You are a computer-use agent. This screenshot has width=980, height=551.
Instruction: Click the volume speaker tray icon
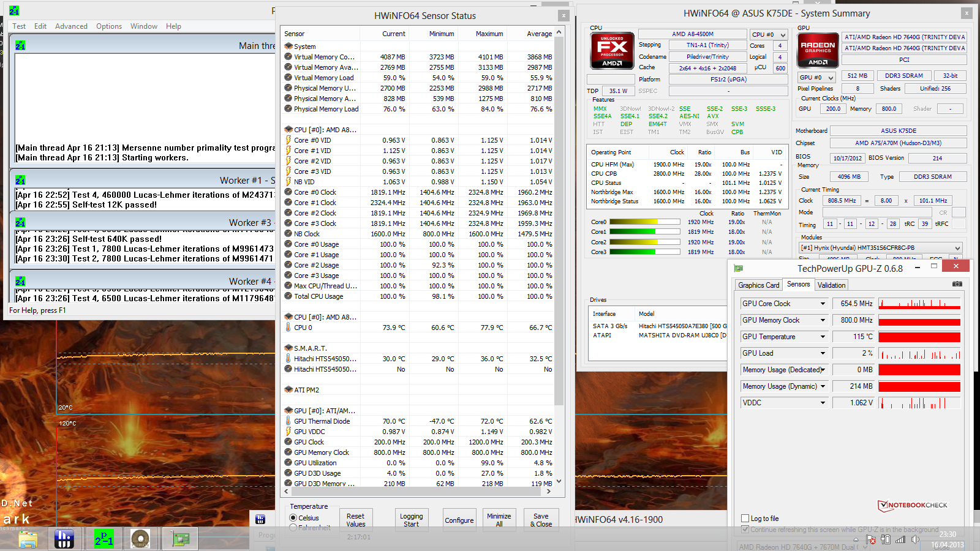coord(915,539)
